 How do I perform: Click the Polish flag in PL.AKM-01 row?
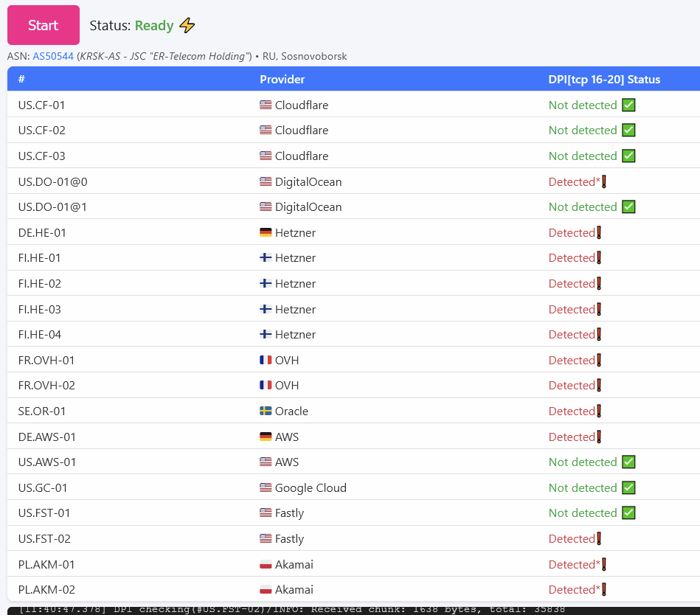pyautogui.click(x=266, y=564)
